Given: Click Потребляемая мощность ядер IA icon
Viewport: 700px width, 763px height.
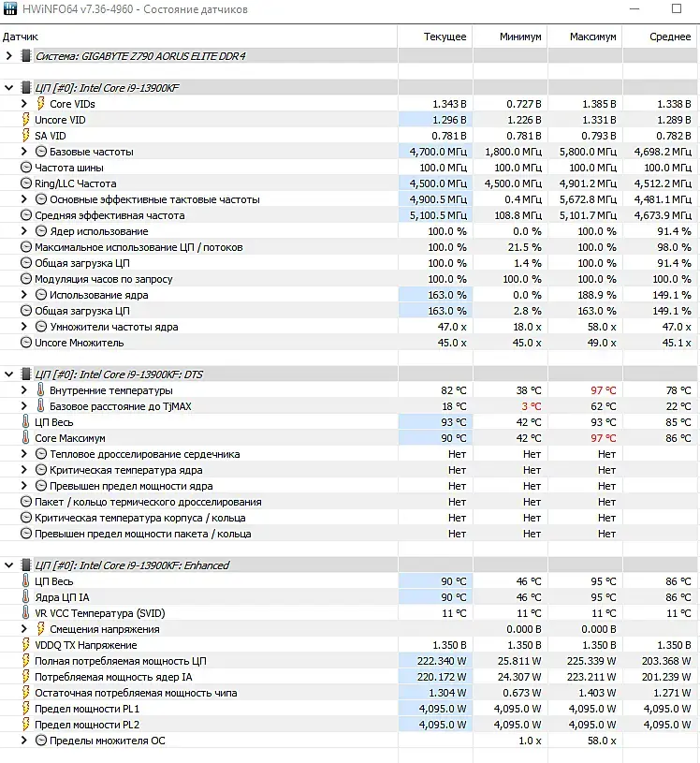Looking at the screenshot, I should click(x=26, y=676).
